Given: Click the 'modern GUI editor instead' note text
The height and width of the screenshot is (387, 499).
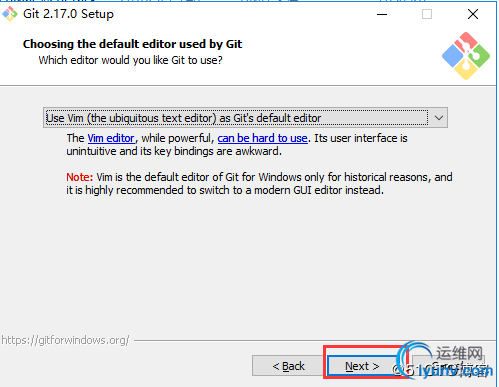Looking at the screenshot, I should tap(319, 190).
